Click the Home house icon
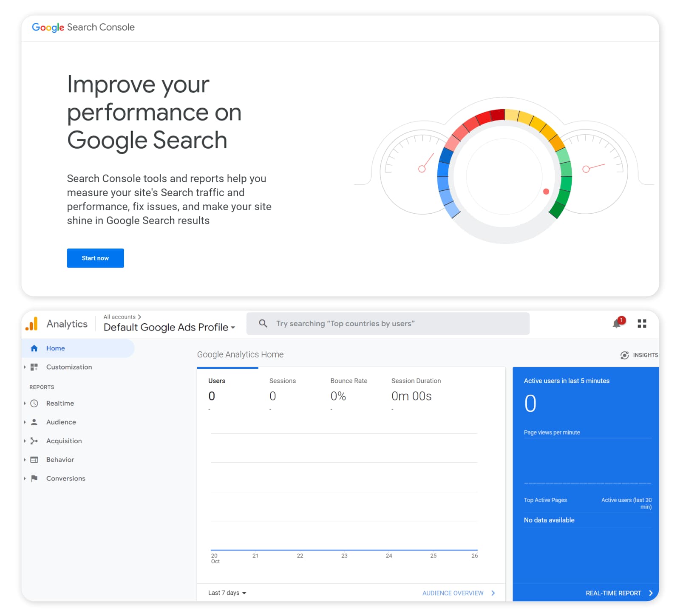The height and width of the screenshot is (616, 680). click(x=34, y=348)
